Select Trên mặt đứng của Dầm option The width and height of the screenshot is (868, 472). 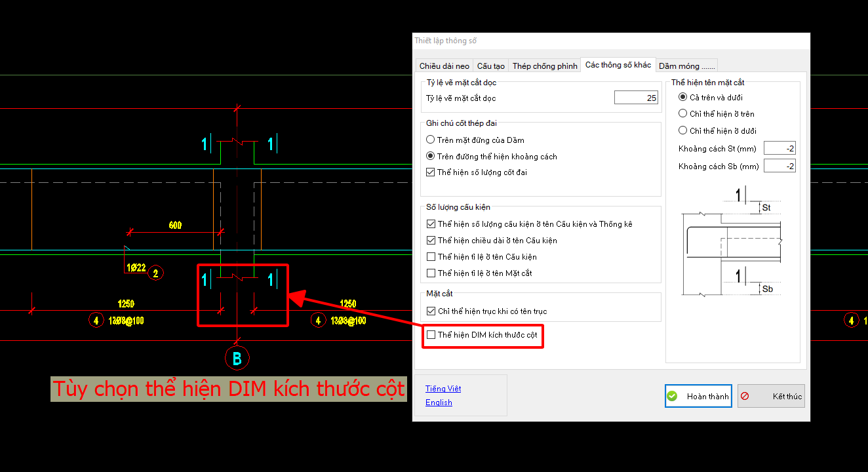point(431,140)
